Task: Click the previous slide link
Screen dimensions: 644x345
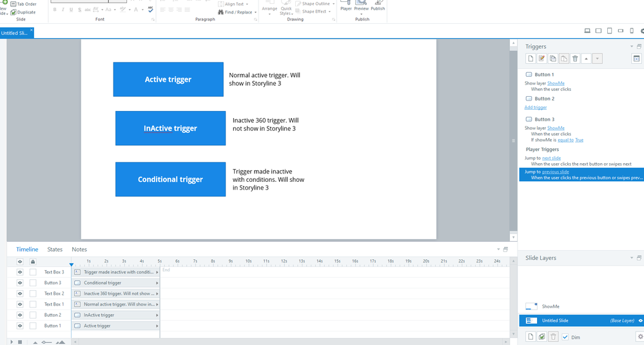Action: pyautogui.click(x=555, y=172)
